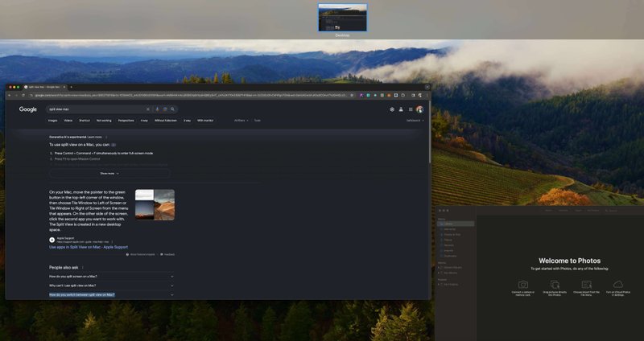Click Chrome's vertical page scrollbar
Viewport: 644px width, 341px height.
click(430, 131)
